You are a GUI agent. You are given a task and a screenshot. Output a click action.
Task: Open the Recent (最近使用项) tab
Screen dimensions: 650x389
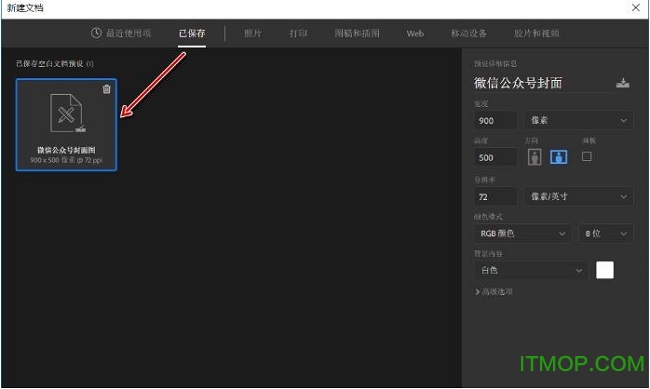click(121, 33)
